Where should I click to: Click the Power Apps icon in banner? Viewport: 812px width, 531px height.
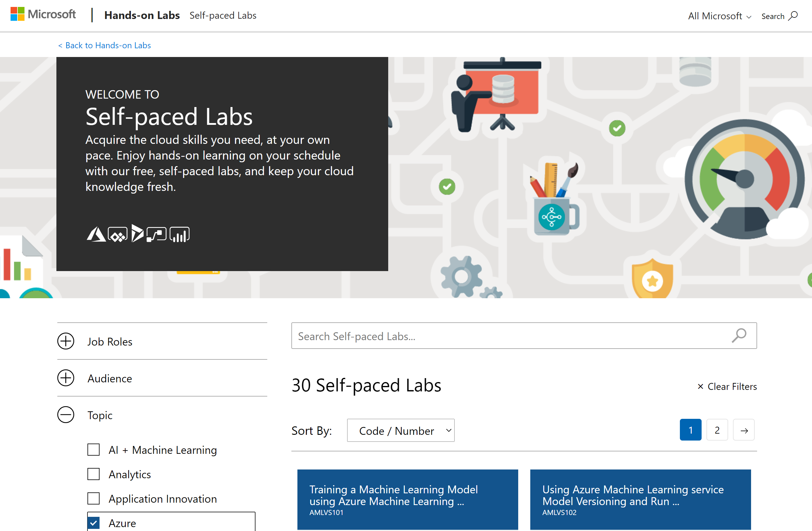pyautogui.click(x=117, y=235)
